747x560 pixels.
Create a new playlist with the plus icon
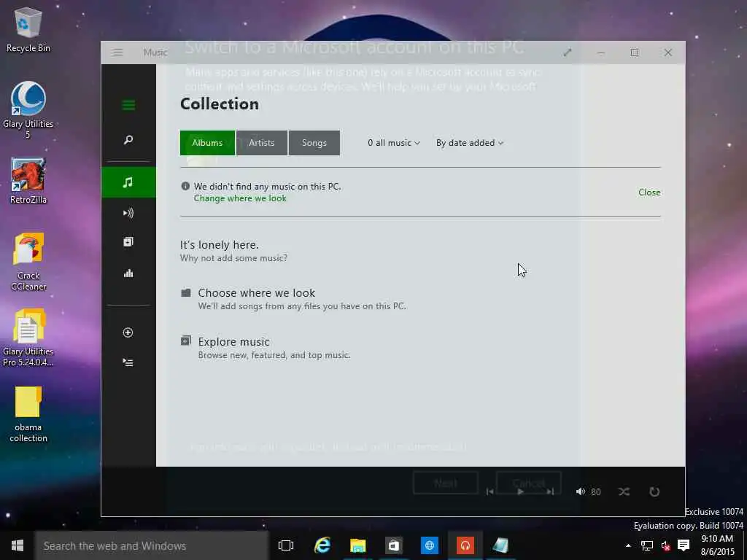pyautogui.click(x=128, y=332)
